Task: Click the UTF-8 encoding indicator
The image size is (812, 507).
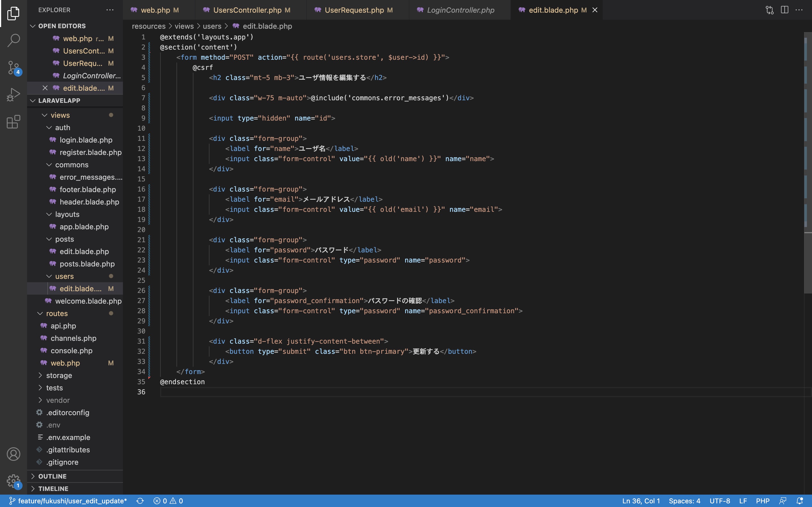Action: click(x=720, y=501)
